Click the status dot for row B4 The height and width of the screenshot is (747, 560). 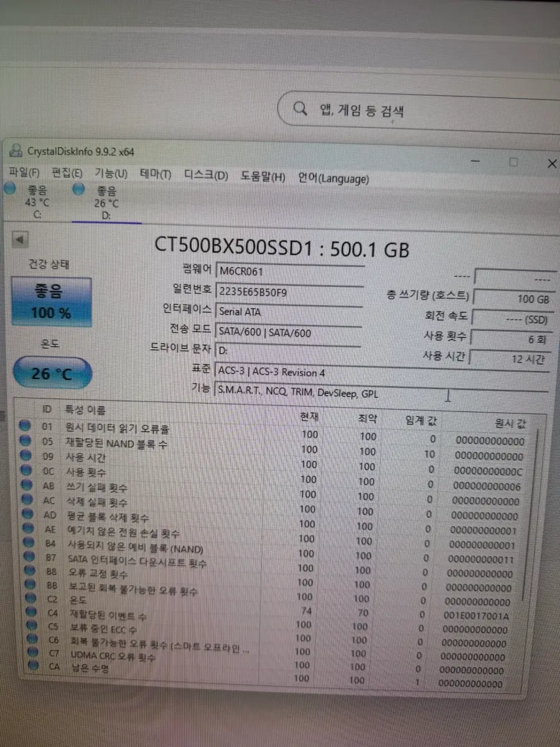[x=29, y=543]
